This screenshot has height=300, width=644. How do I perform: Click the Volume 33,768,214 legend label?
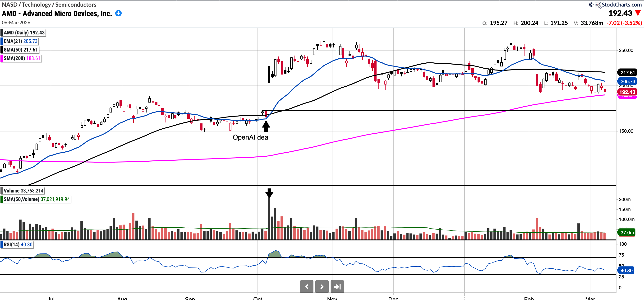[x=23, y=191]
